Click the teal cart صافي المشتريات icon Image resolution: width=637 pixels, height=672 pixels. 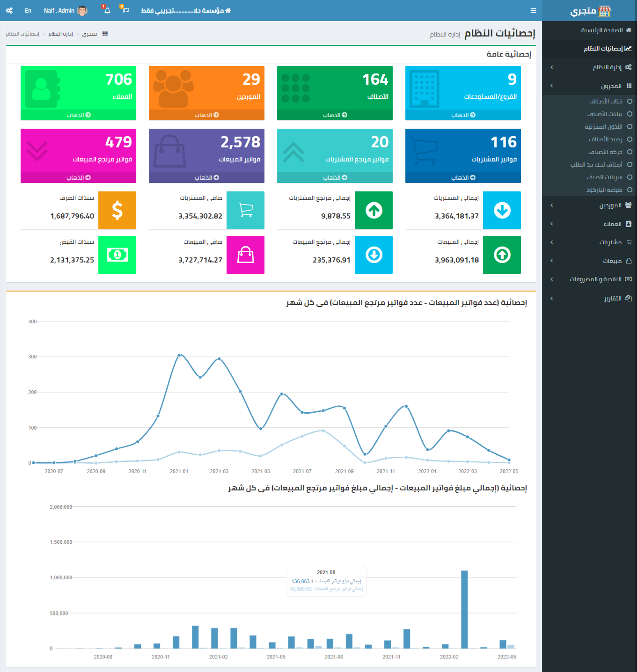[x=246, y=210]
